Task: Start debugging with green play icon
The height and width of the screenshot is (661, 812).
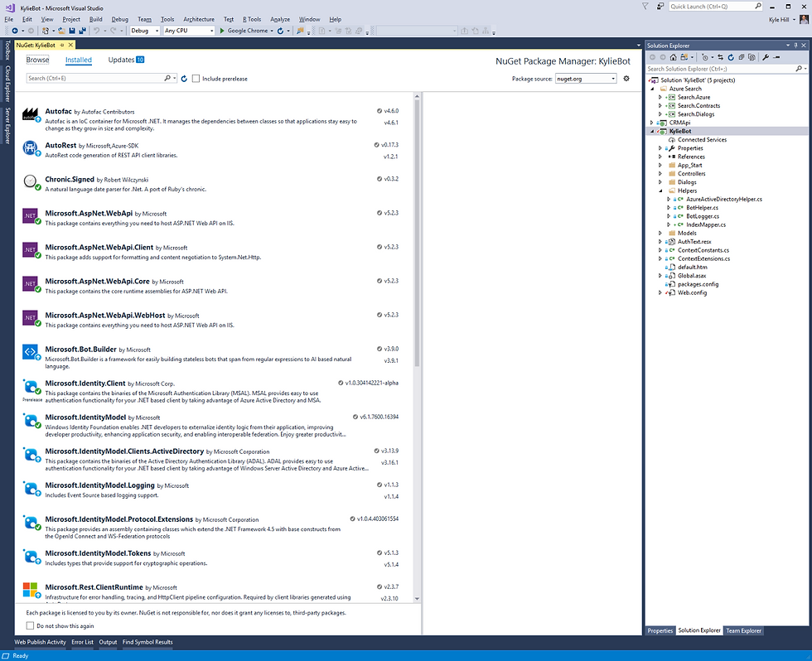Action: [x=222, y=31]
